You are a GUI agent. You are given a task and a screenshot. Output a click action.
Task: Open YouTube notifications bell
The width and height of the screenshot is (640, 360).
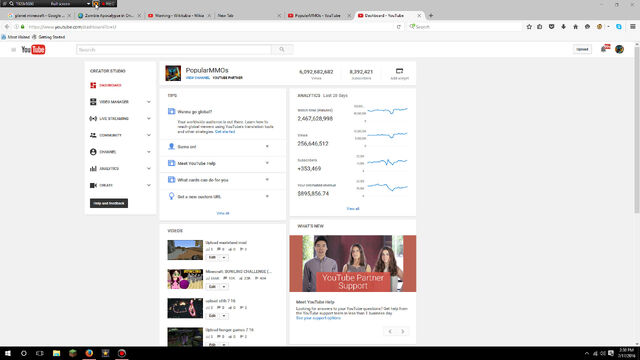[x=604, y=49]
